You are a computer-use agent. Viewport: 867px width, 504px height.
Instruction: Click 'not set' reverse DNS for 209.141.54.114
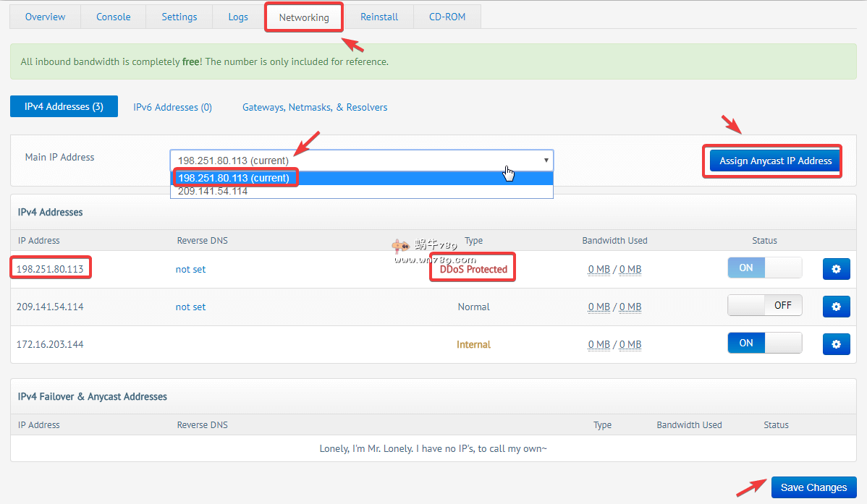point(190,307)
